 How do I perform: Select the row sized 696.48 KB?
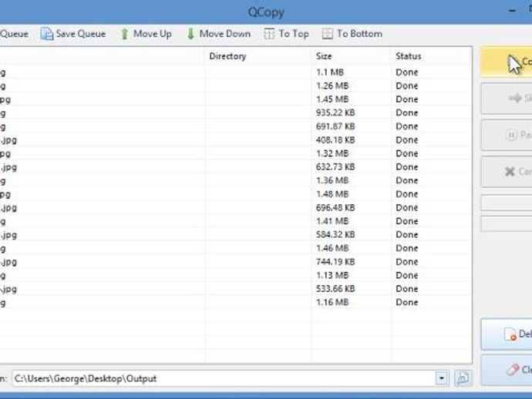236,208
